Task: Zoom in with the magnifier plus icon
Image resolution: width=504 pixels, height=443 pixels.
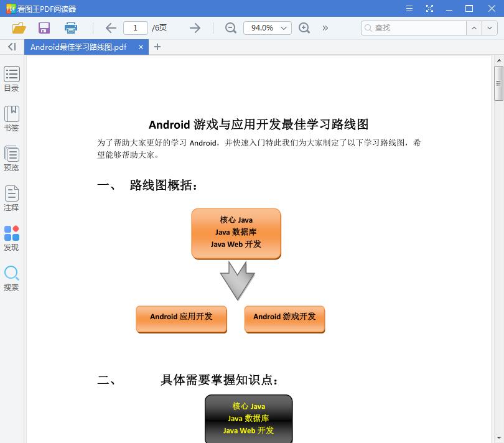Action: [304, 28]
